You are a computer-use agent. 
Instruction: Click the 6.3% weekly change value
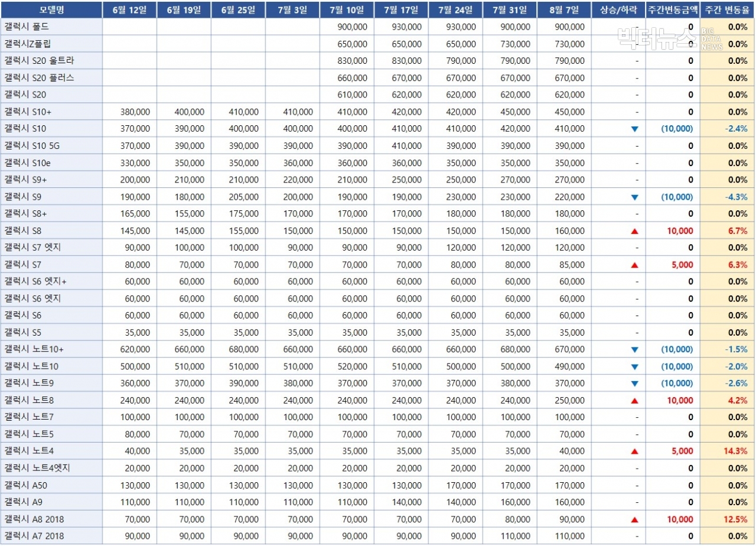[738, 265]
